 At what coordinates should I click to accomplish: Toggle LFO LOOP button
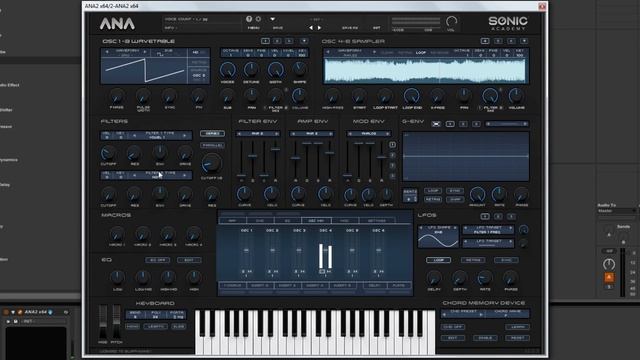pos(438,260)
